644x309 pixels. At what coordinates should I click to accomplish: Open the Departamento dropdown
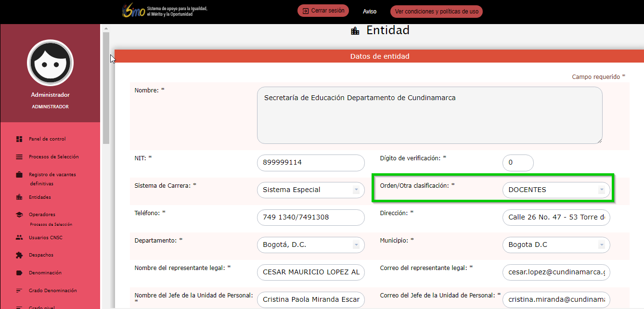(x=310, y=245)
